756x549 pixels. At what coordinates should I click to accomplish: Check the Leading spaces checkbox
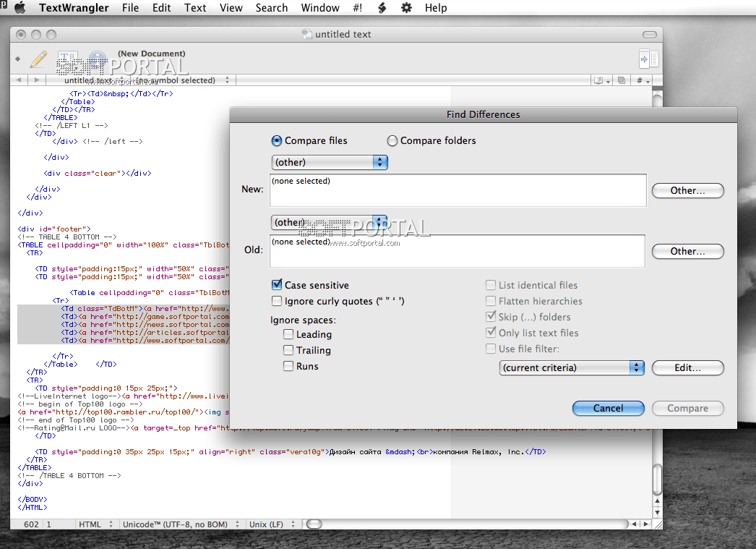point(288,334)
